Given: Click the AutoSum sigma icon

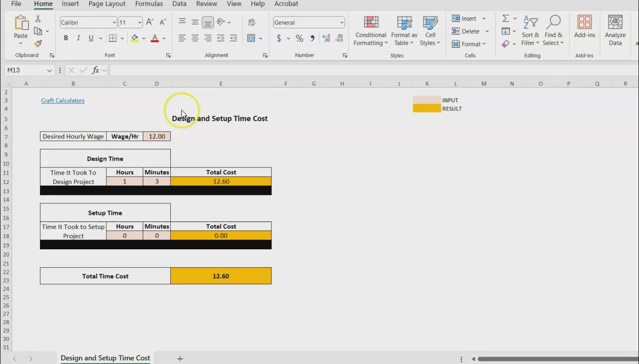Looking at the screenshot, I should pos(505,18).
